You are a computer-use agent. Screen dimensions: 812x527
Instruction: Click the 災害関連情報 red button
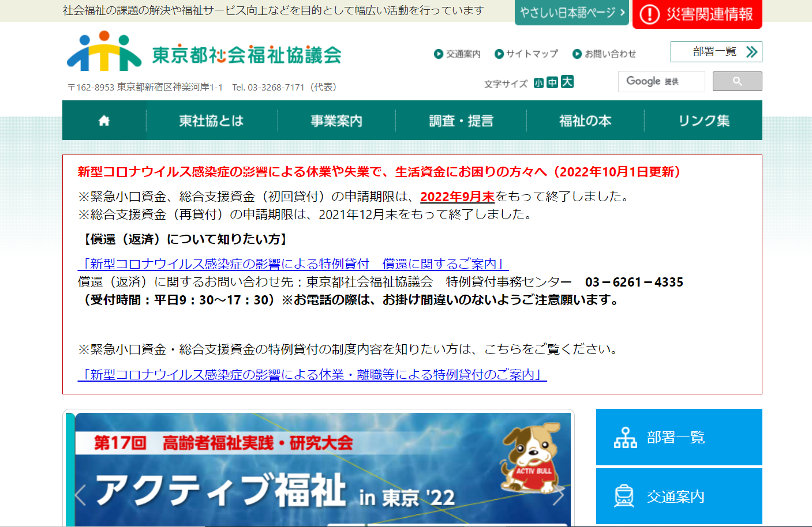point(697,13)
